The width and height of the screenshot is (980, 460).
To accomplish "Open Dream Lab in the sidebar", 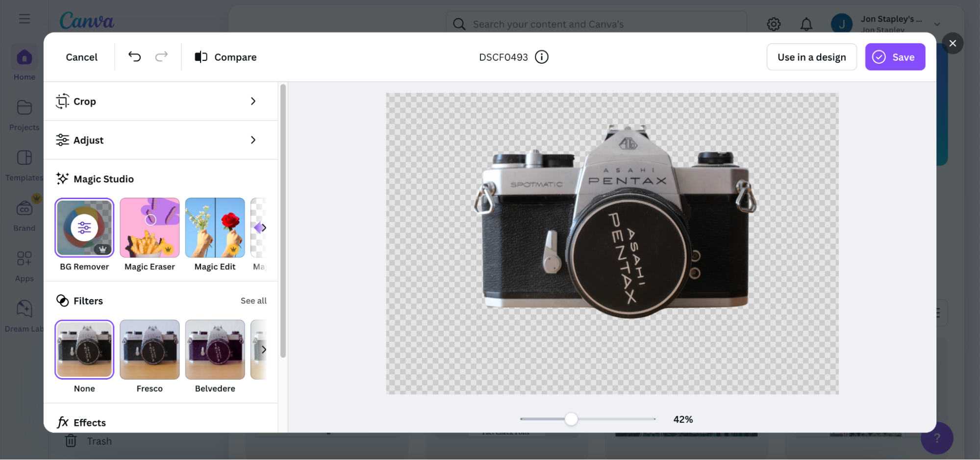I will click(25, 316).
